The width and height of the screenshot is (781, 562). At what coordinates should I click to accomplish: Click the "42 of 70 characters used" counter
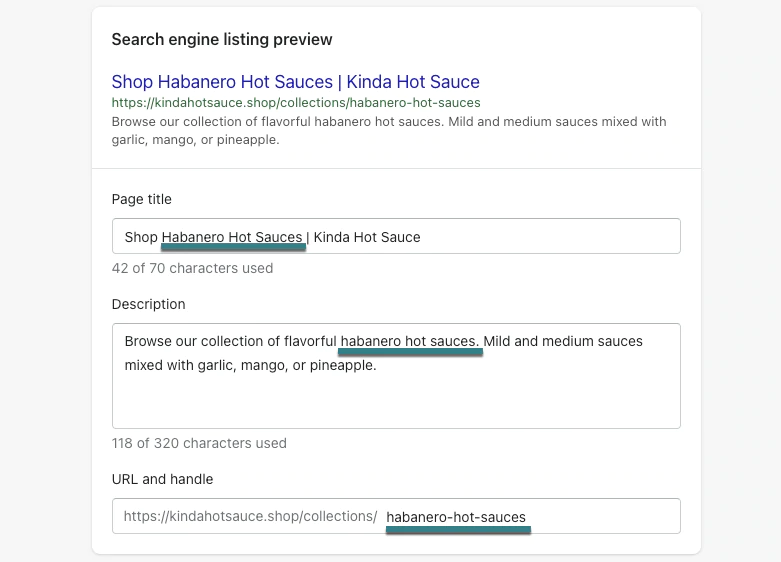point(192,268)
